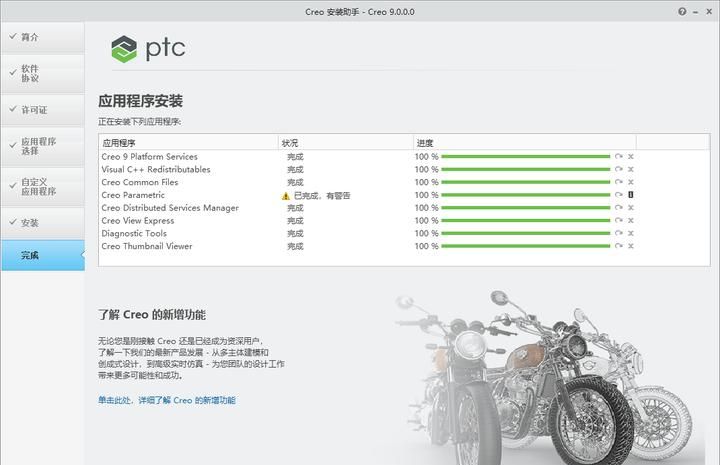Go to the 简介 step in sidebar
The width and height of the screenshot is (720, 465).
tap(43, 37)
